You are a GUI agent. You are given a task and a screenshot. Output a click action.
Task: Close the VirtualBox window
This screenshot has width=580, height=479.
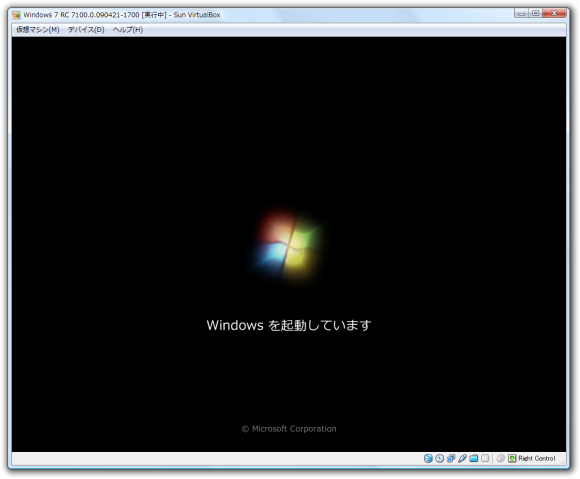pos(554,13)
